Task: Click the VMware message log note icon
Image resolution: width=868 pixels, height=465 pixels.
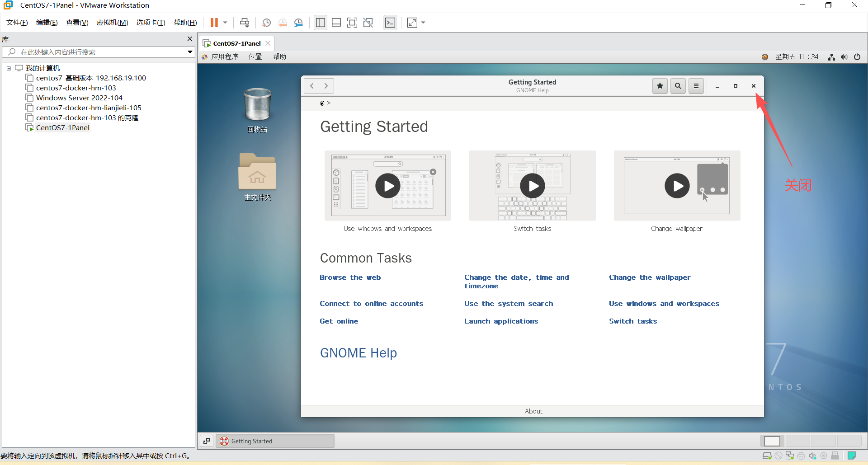Action: [852, 456]
